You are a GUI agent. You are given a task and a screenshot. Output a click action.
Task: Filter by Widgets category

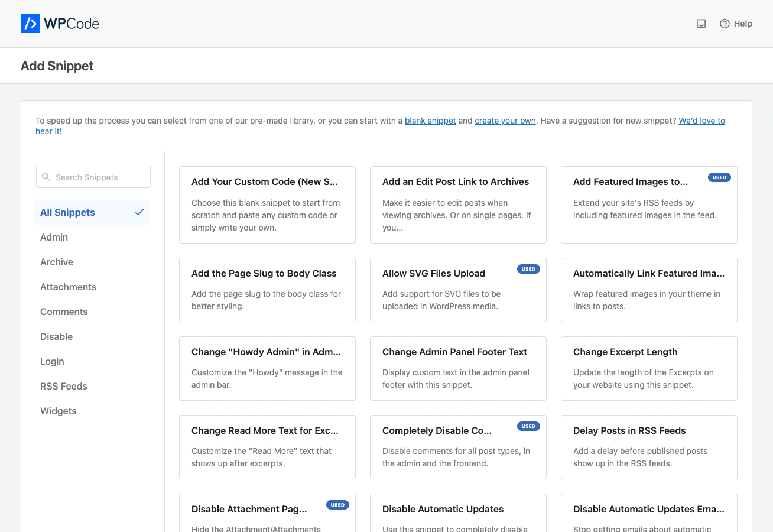[58, 411]
